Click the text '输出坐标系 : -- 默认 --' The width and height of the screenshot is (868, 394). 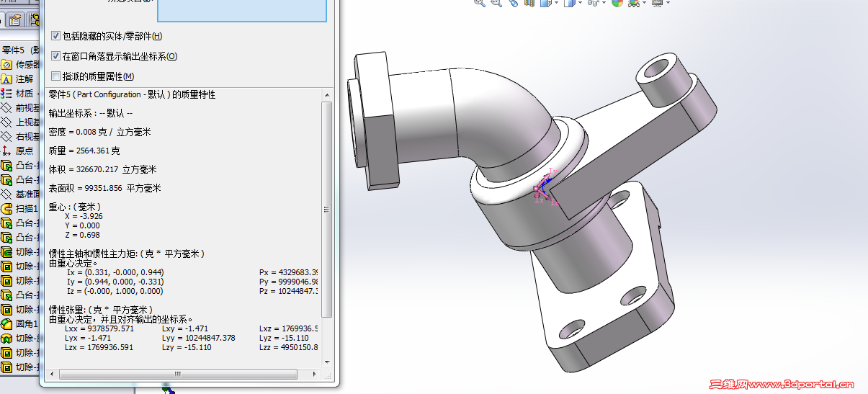90,113
